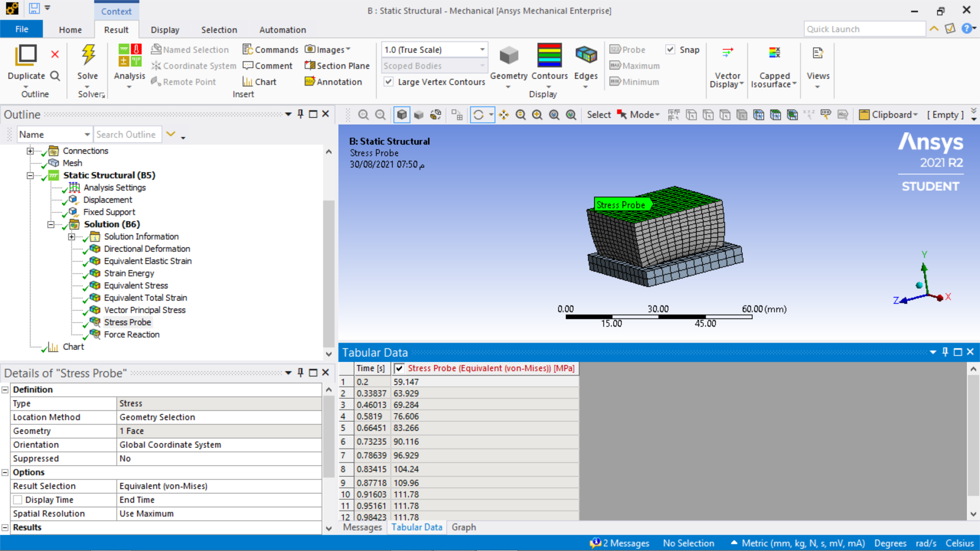Click the find magnifier next to Duplicate
This screenshot has width=980, height=551.
(55, 76)
